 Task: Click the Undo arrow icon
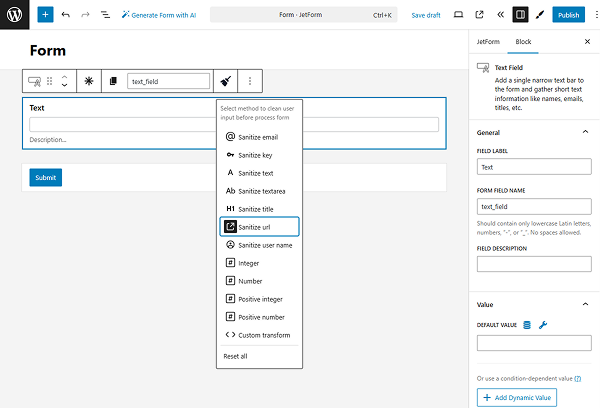pos(66,15)
